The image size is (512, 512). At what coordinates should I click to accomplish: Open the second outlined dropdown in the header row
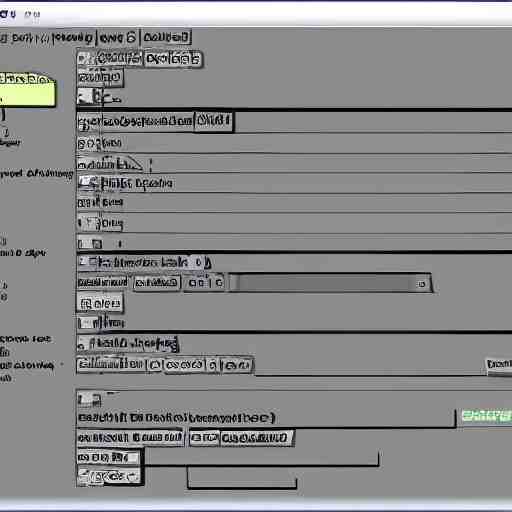pyautogui.click(x=173, y=59)
